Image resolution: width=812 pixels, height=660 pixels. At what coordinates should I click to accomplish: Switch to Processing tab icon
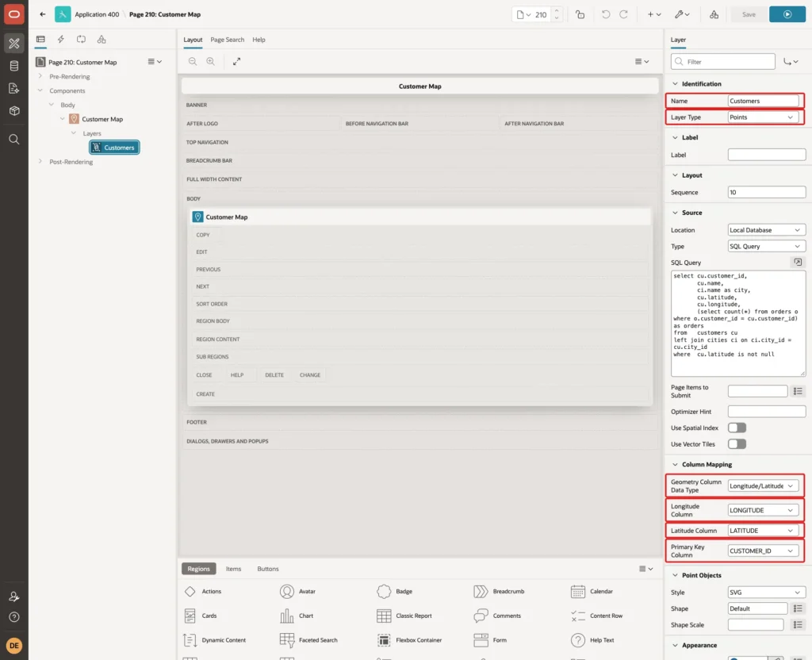(x=82, y=40)
